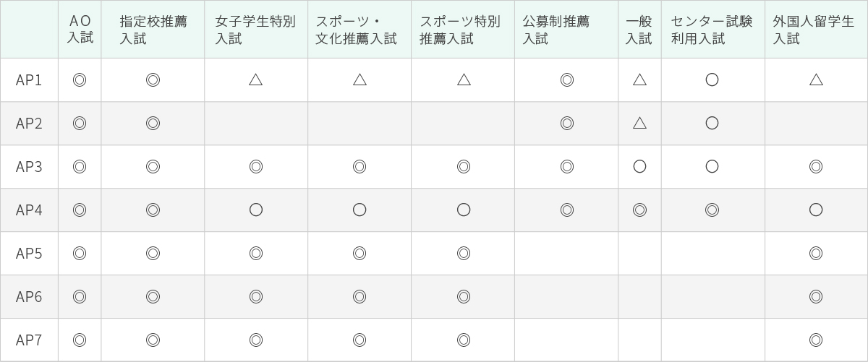The image size is (868, 362).
Task: Click the double circle in AP5 スポーツ特別推薦入試
Action: point(464,254)
